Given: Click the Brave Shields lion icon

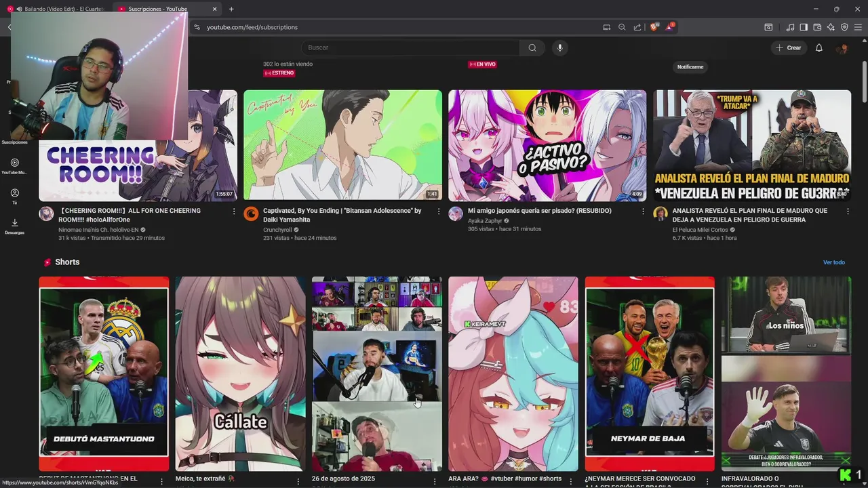Looking at the screenshot, I should (x=654, y=27).
